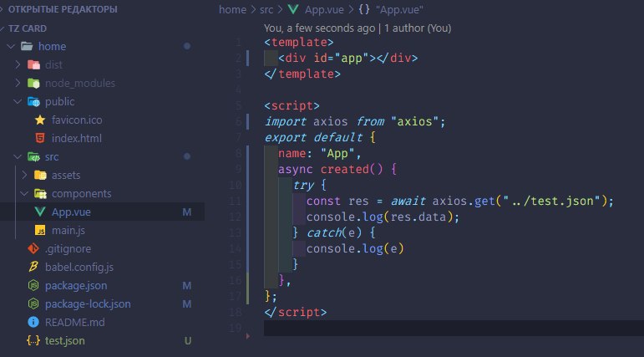Screen dimensions: 644x357
Task: Click the JS icon beside main.js
Action: 40,230
